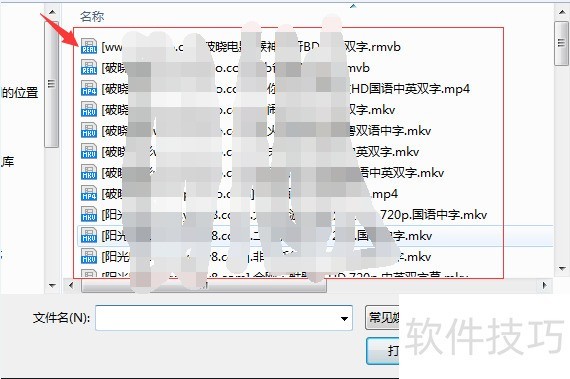Select the 的位置 entry in navigation pane
This screenshot has height=379, width=570.
[19, 92]
